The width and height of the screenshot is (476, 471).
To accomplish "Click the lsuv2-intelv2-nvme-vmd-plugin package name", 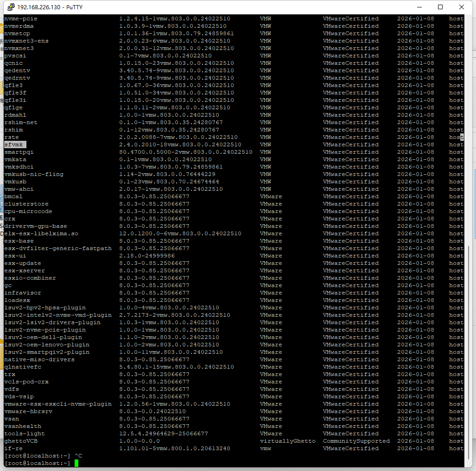I will tap(57, 315).
